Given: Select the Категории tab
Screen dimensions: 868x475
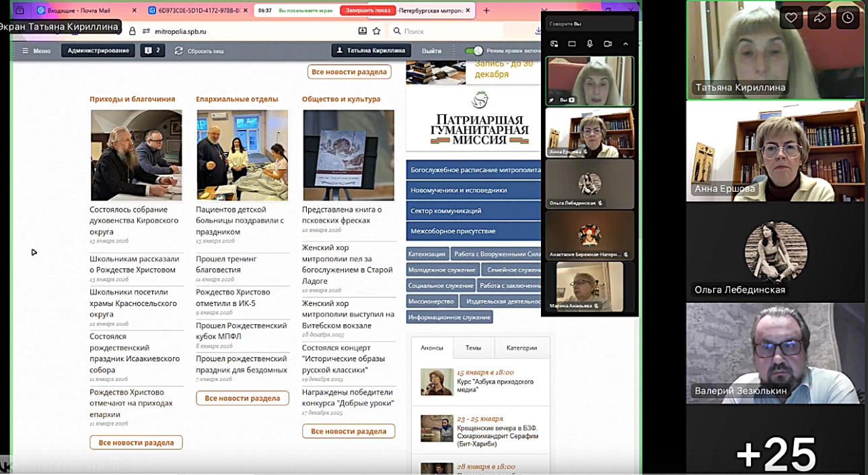Looking at the screenshot, I should tap(521, 348).
